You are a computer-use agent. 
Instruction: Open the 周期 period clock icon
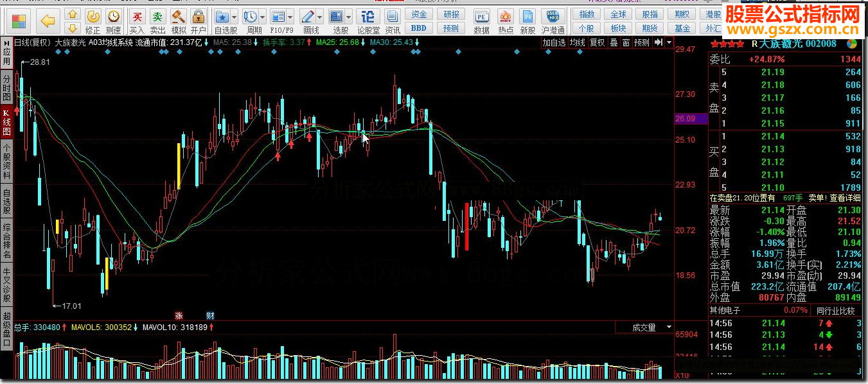click(250, 16)
